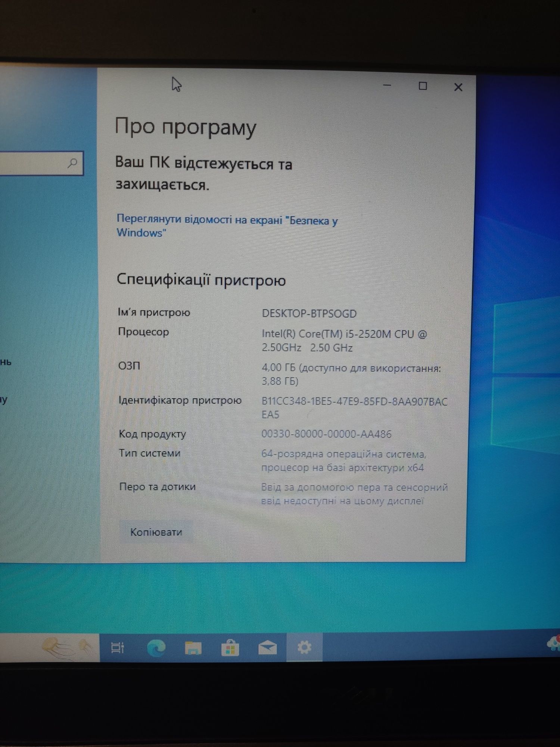Open the "Безпека у Windows" details link
Viewport: 560px width, 747px height.
(x=227, y=226)
